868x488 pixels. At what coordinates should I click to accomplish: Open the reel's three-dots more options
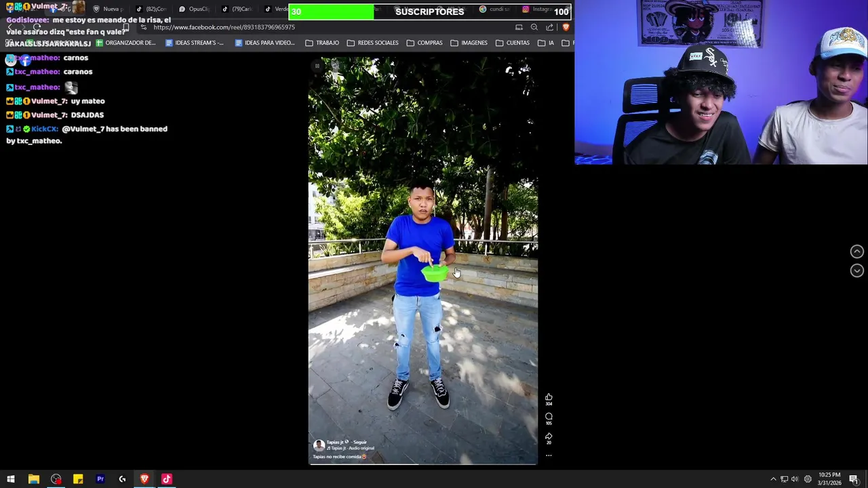(x=549, y=455)
